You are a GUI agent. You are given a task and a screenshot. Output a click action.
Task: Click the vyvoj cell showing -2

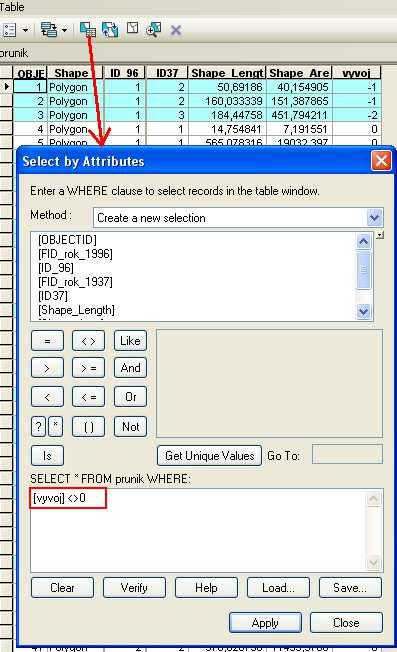click(x=357, y=115)
